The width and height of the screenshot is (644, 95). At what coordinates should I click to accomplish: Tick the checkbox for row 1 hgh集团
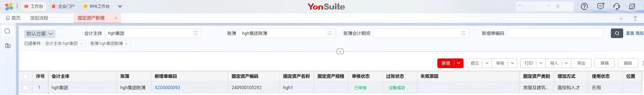click(25, 87)
